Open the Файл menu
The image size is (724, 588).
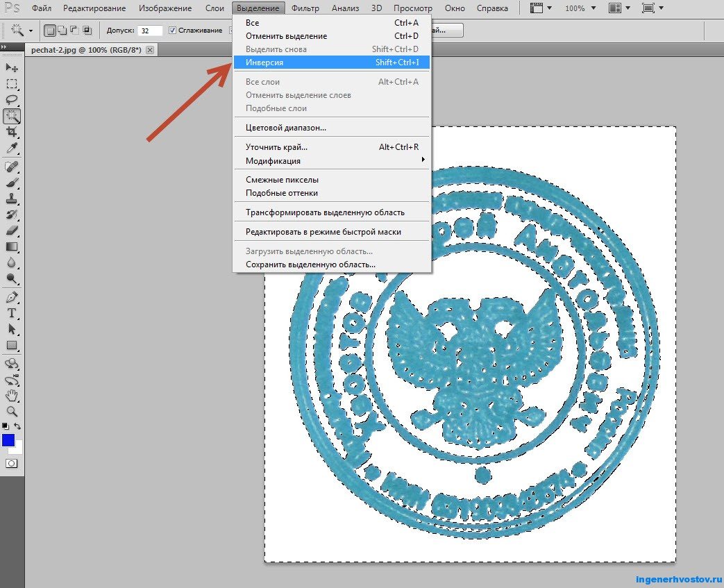(42, 8)
